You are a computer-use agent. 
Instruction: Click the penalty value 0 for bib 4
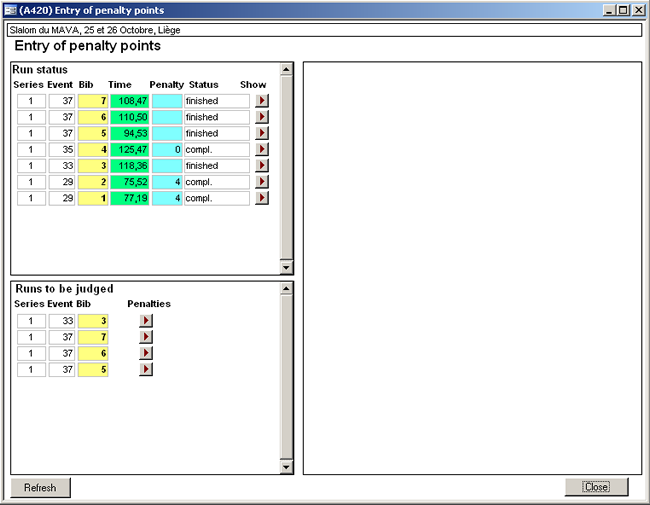(x=167, y=149)
